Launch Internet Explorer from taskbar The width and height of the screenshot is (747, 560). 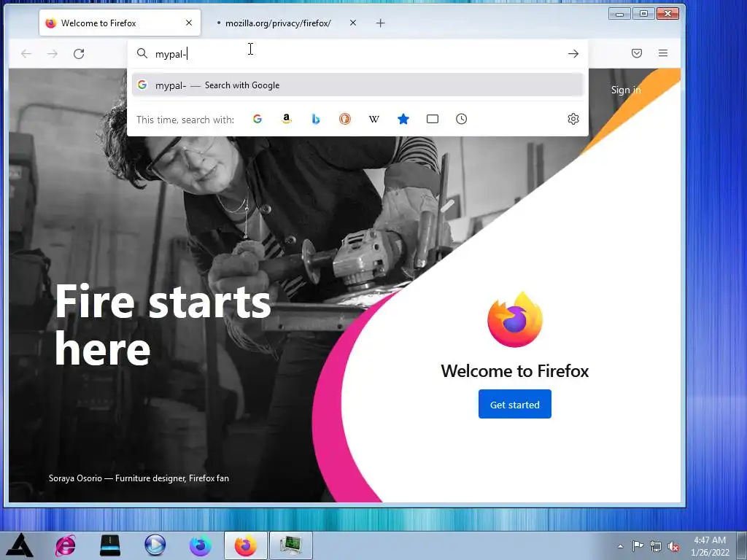(65, 545)
